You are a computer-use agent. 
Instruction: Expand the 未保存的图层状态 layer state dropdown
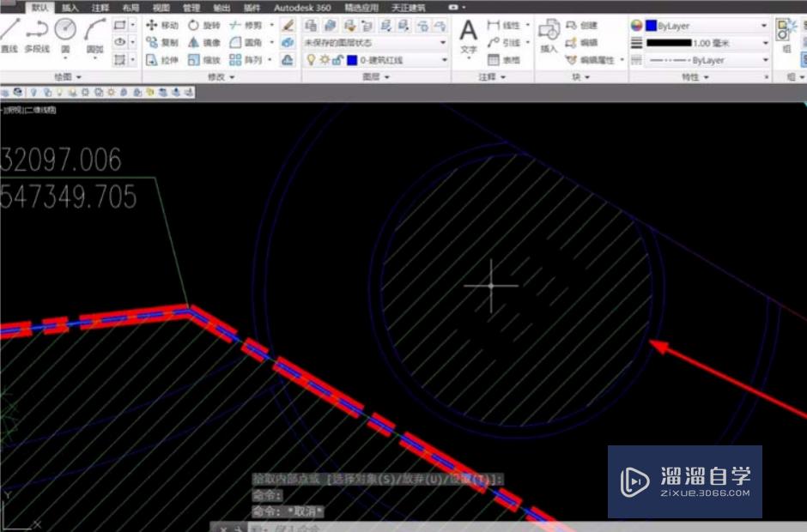[443, 43]
